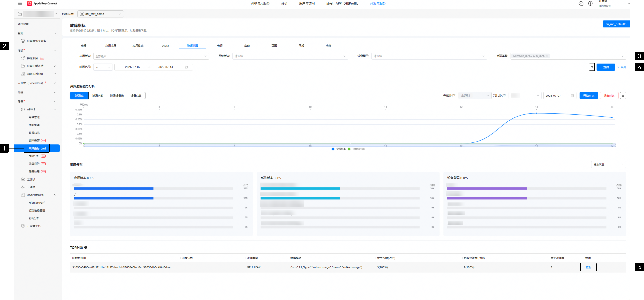Open the 发生次数 dimension dropdown

pos(608,165)
